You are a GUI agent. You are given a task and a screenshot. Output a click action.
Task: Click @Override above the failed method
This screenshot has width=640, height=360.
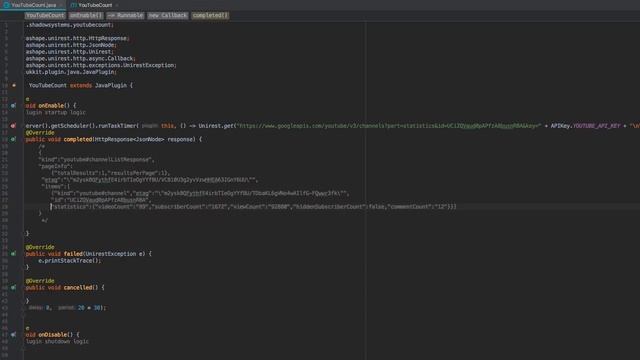tap(40, 247)
